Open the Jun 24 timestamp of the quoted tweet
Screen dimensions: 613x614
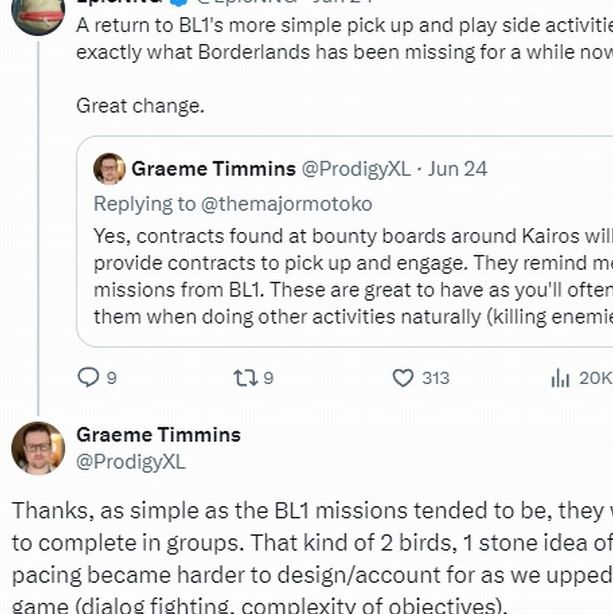point(458,168)
